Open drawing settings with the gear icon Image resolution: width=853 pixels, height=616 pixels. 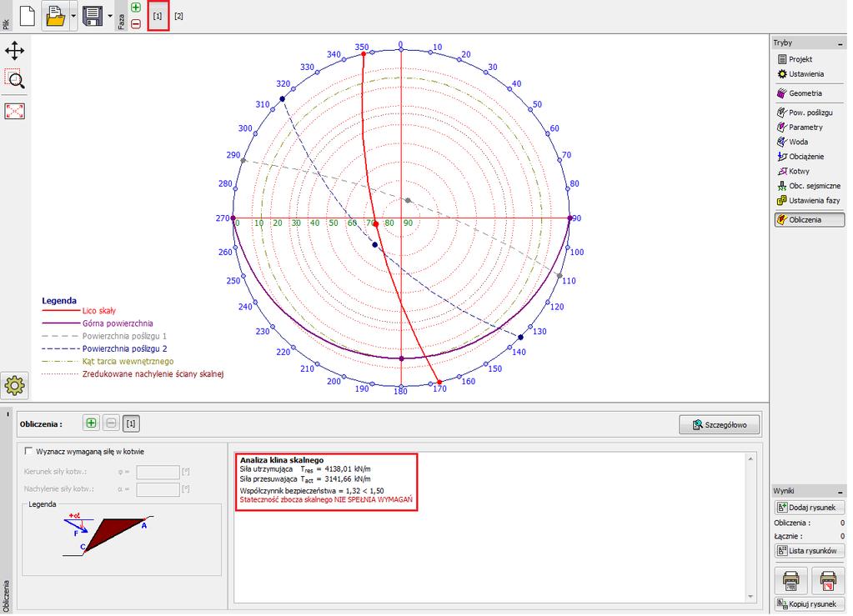point(15,385)
